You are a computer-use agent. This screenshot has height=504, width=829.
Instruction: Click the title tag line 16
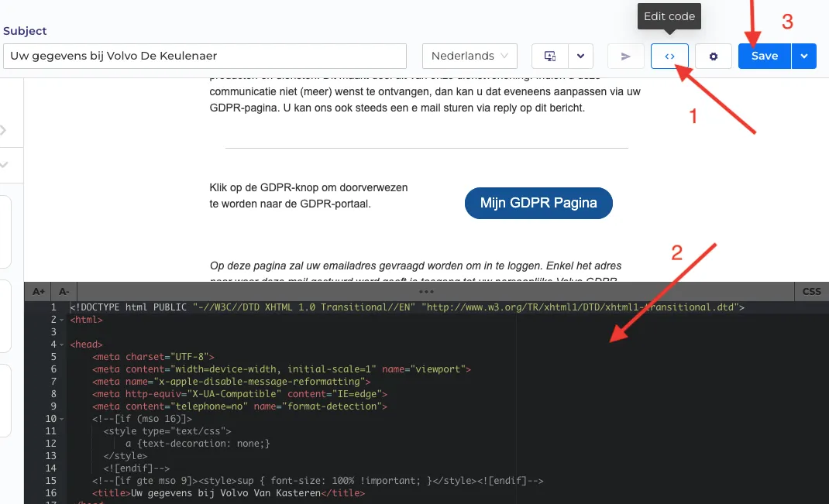pyautogui.click(x=229, y=493)
